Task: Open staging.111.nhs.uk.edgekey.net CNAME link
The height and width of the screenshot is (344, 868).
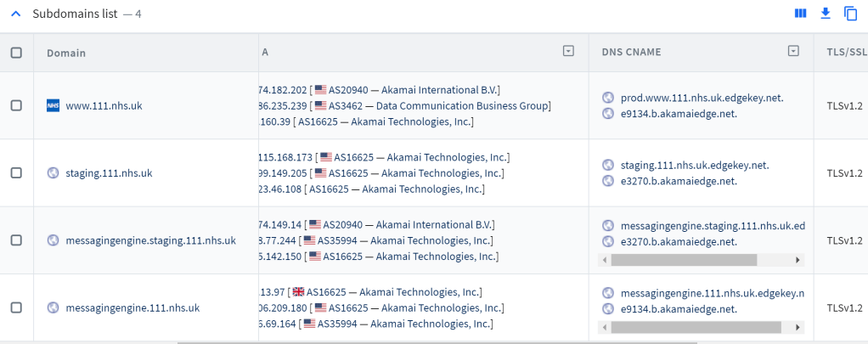Action: (x=695, y=165)
